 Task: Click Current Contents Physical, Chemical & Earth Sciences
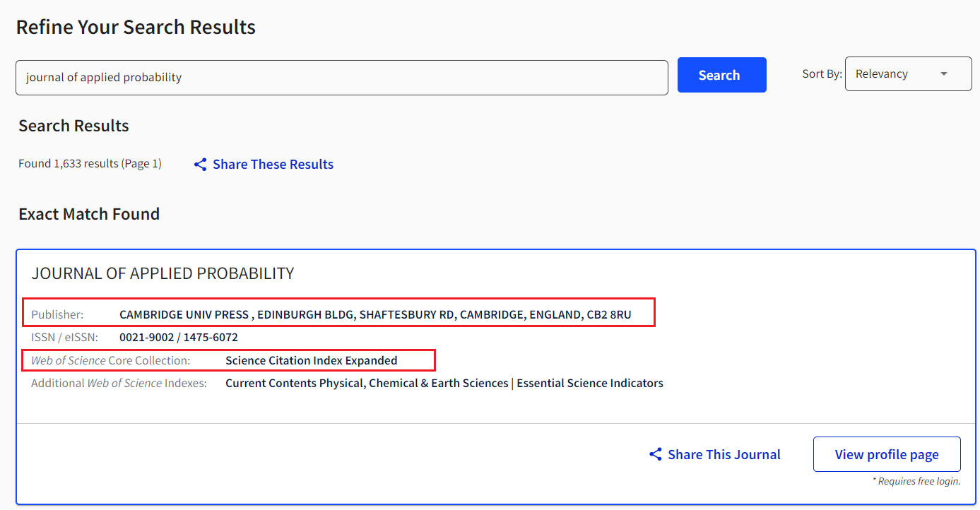click(367, 383)
